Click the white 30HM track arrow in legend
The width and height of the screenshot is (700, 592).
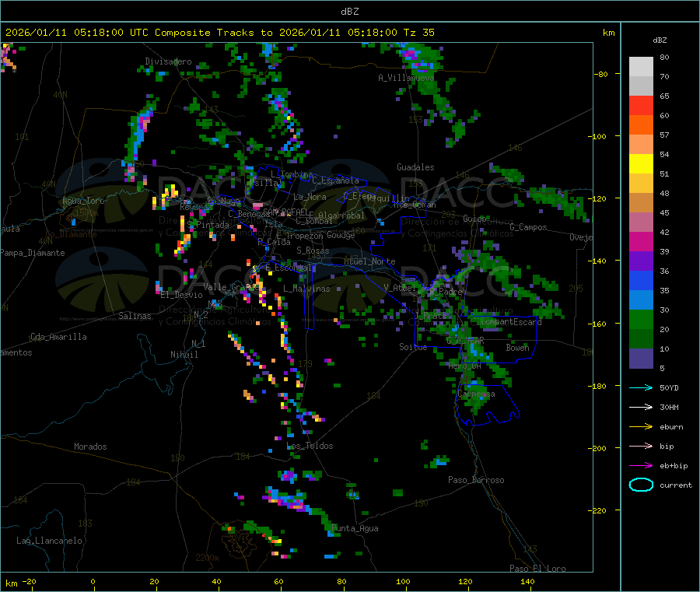(641, 407)
